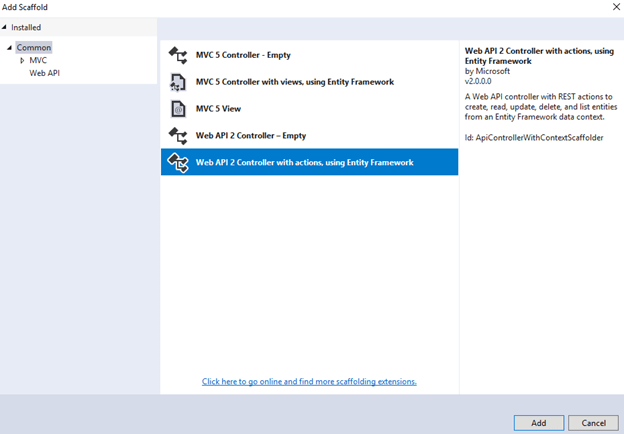
Task: Click the MVC 5 Controller - Empty icon
Action: (178, 55)
